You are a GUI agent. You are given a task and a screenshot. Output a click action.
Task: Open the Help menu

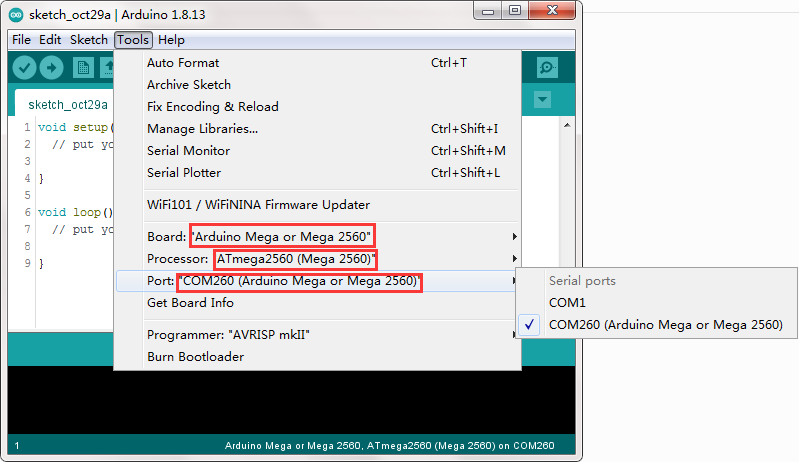171,40
